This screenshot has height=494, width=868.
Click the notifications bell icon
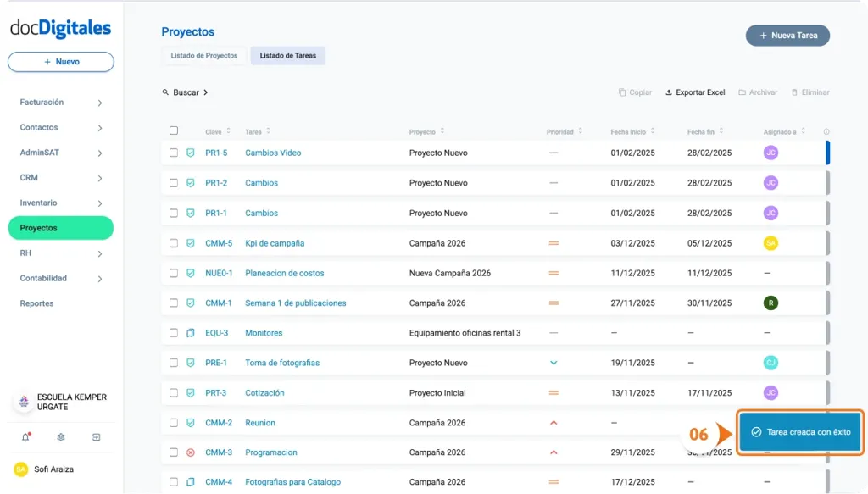25,436
